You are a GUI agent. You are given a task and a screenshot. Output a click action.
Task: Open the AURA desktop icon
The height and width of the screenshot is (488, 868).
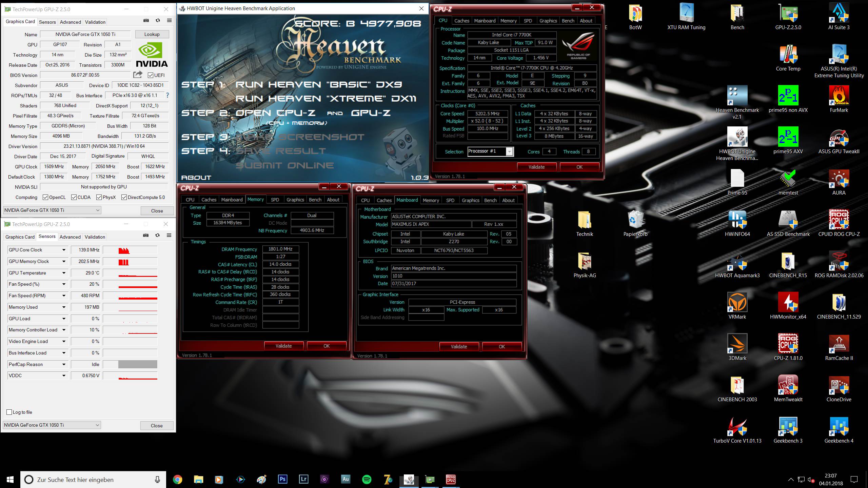[839, 182]
